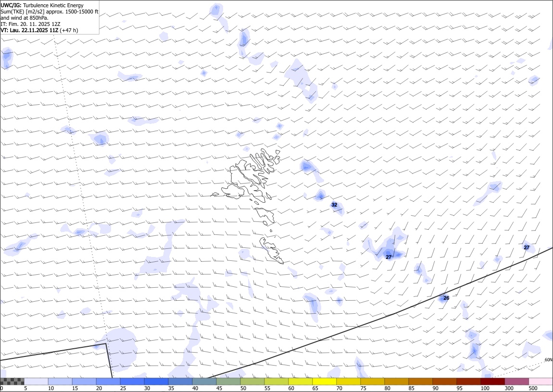Choose the 85–90 brown-orange legend swatch
This screenshot has height=392, width=553.
click(x=420, y=381)
